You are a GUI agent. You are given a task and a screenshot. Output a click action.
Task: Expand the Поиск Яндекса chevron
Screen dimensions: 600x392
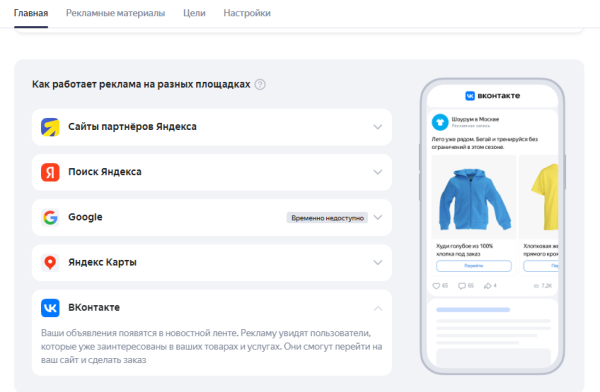(378, 172)
